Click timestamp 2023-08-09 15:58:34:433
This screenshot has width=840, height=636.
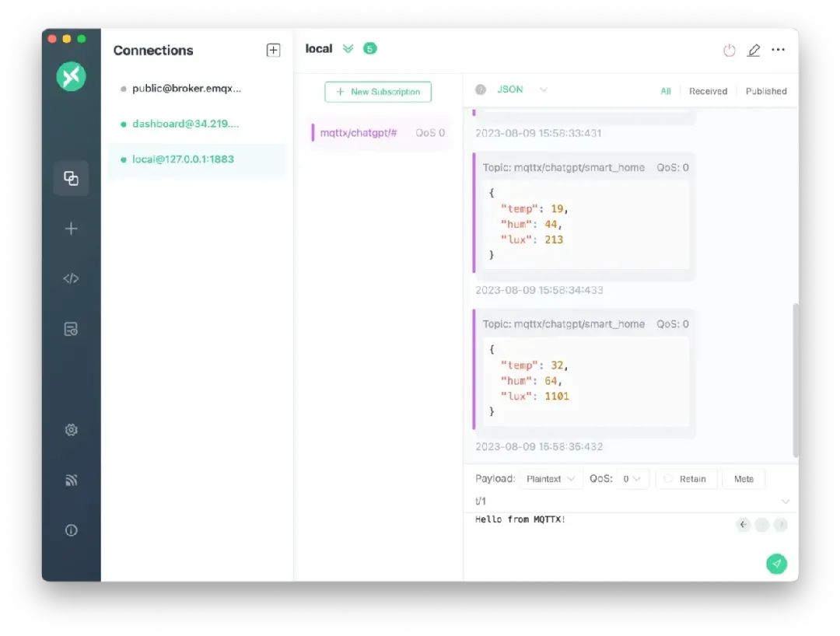tap(539, 290)
